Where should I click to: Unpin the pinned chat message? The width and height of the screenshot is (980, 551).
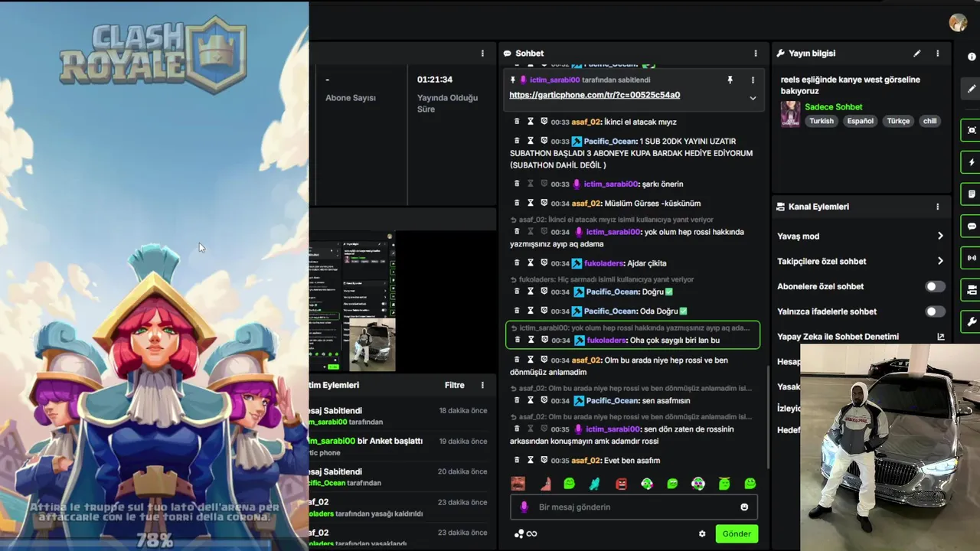(730, 80)
